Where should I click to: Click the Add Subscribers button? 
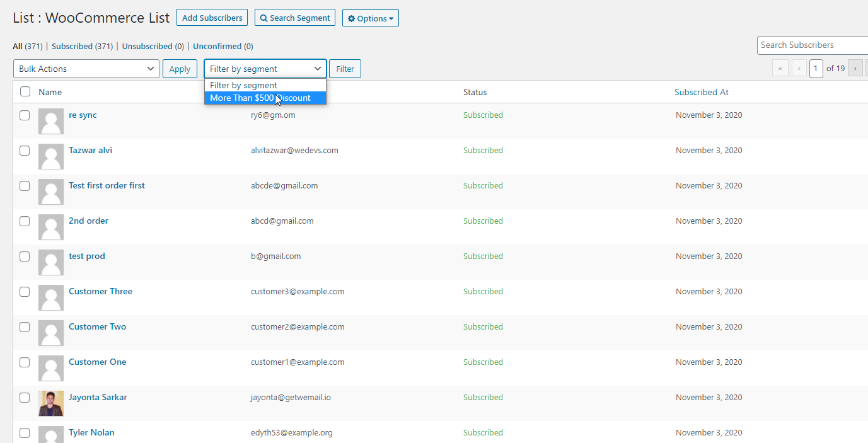pyautogui.click(x=212, y=18)
